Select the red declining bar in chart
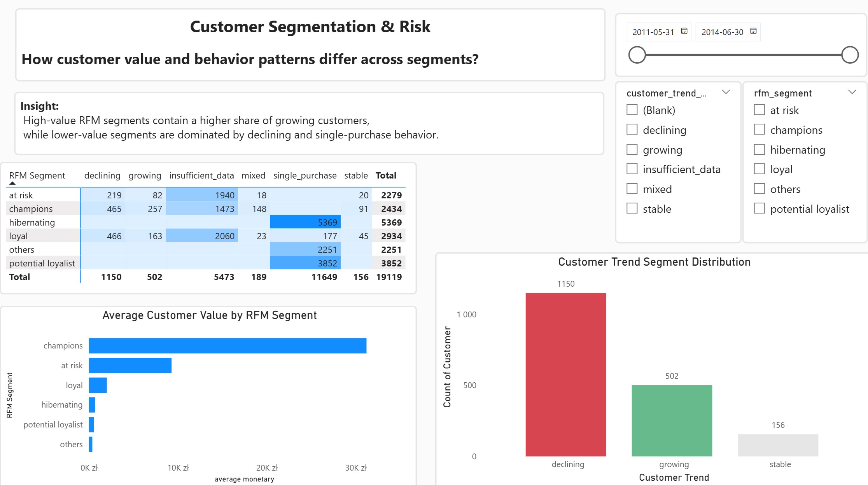Screen dimensions: 868x485 pos(565,375)
